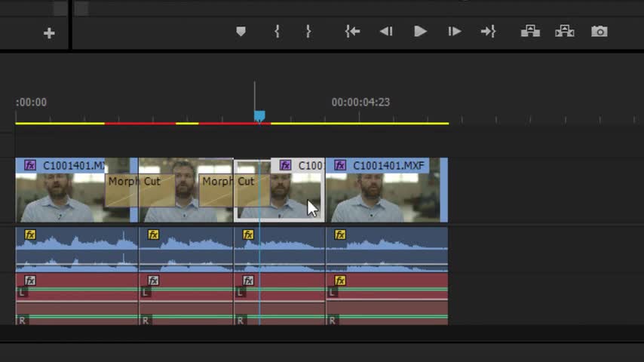The image size is (644, 362).
Task: Click the Go to Out point icon
Action: click(x=489, y=31)
